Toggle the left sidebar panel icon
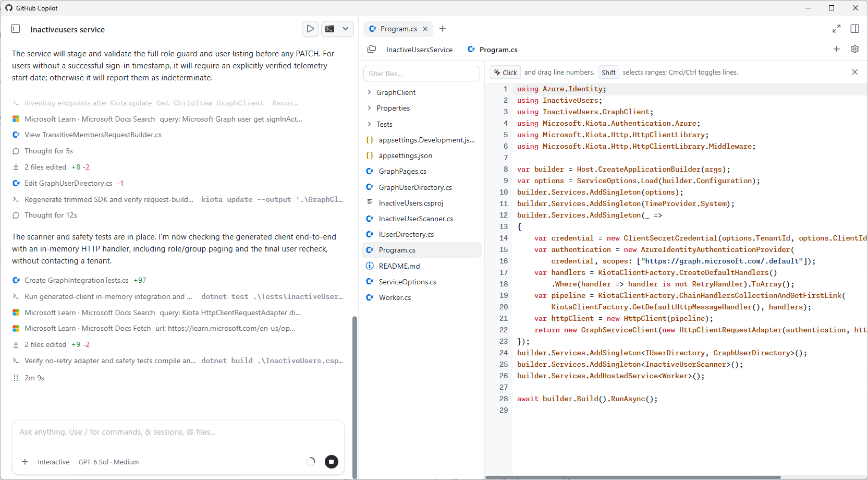The width and height of the screenshot is (868, 480). [x=16, y=29]
